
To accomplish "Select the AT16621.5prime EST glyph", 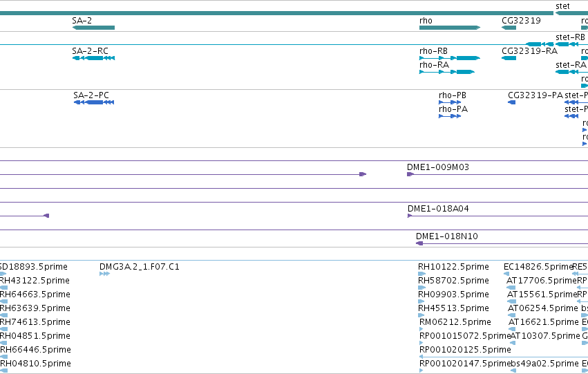I will tap(512, 329).
